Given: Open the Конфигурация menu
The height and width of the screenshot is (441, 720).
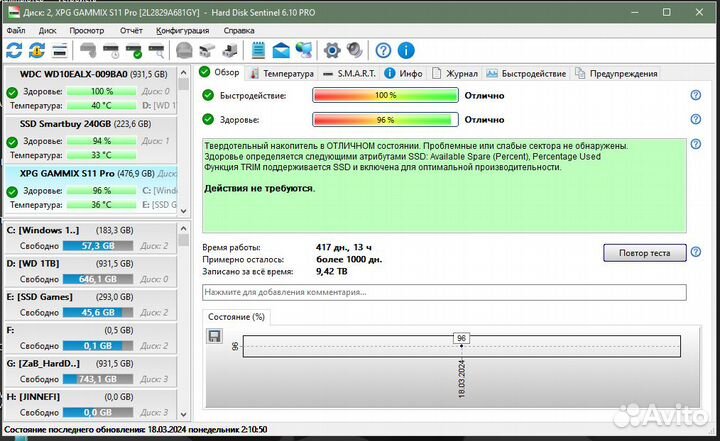Looking at the screenshot, I should (x=182, y=31).
